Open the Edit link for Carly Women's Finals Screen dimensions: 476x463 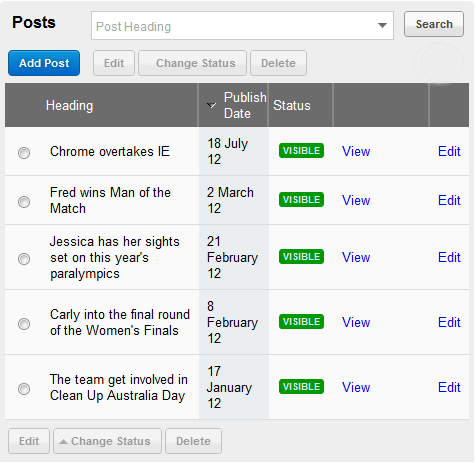[449, 323]
